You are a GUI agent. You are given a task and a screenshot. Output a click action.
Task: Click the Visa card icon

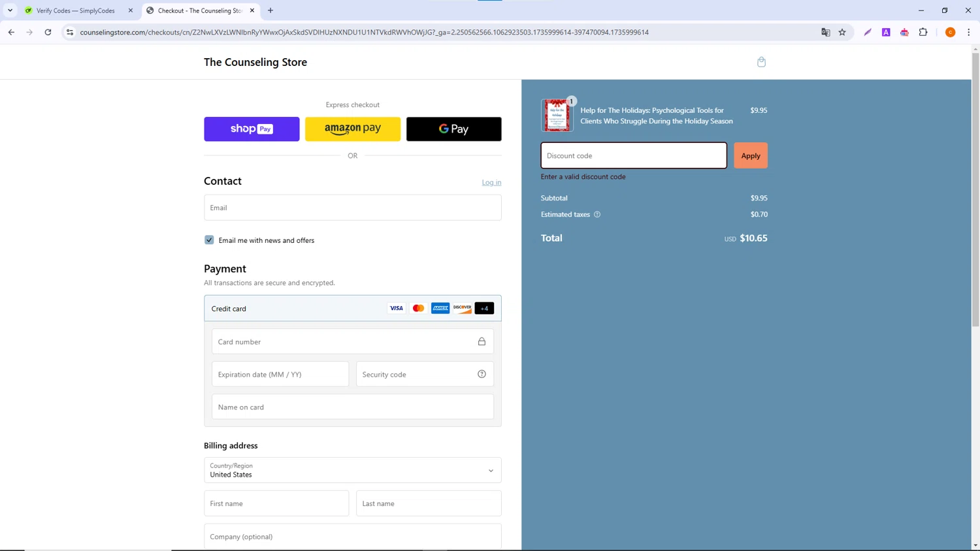point(397,308)
